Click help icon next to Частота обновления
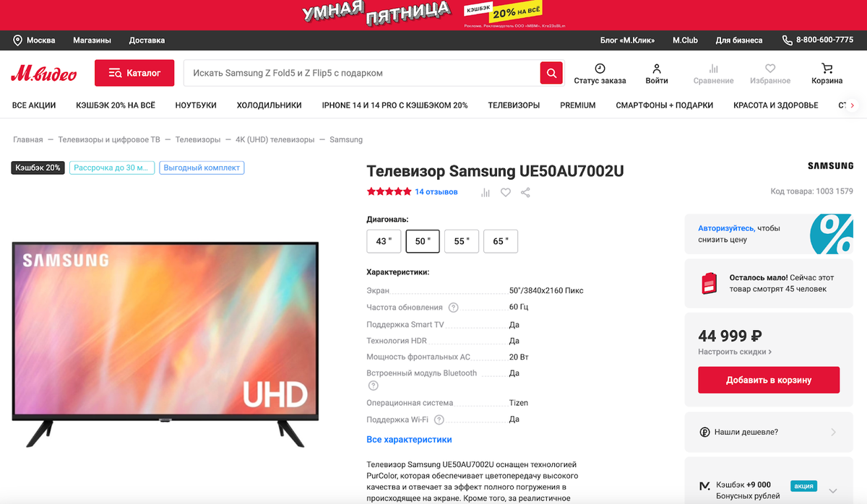This screenshot has width=867, height=504. pos(453,308)
